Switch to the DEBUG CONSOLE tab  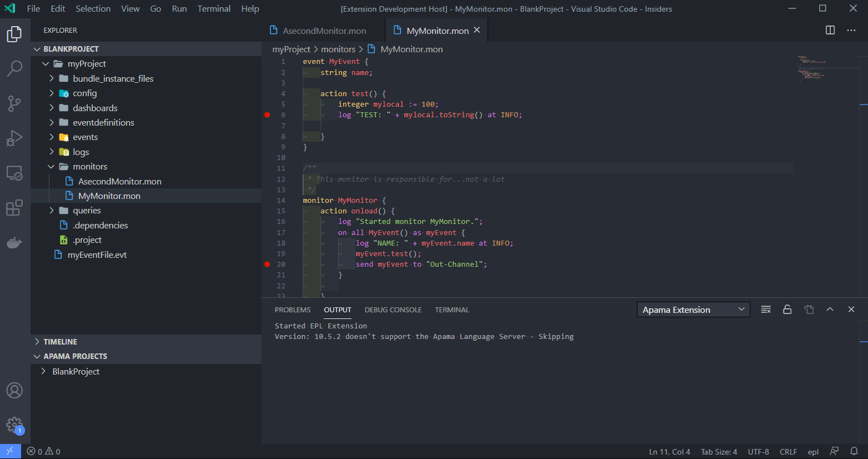coord(393,310)
